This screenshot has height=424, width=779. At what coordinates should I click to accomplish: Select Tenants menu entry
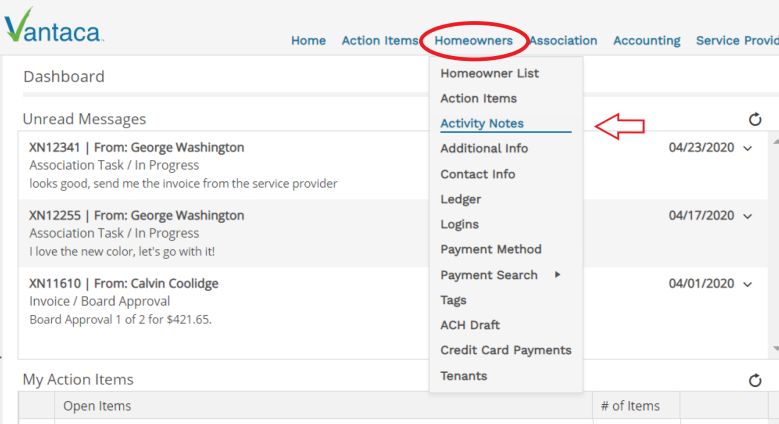coord(464,376)
